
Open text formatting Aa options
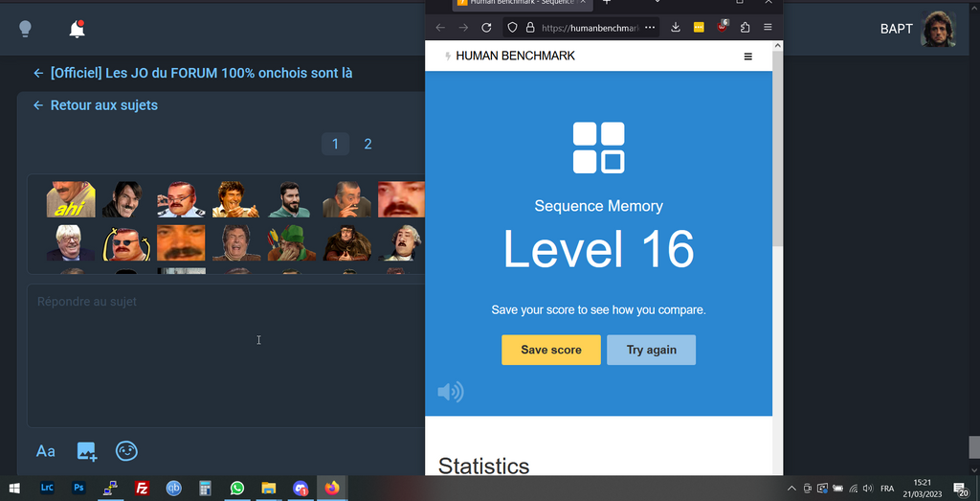click(45, 451)
